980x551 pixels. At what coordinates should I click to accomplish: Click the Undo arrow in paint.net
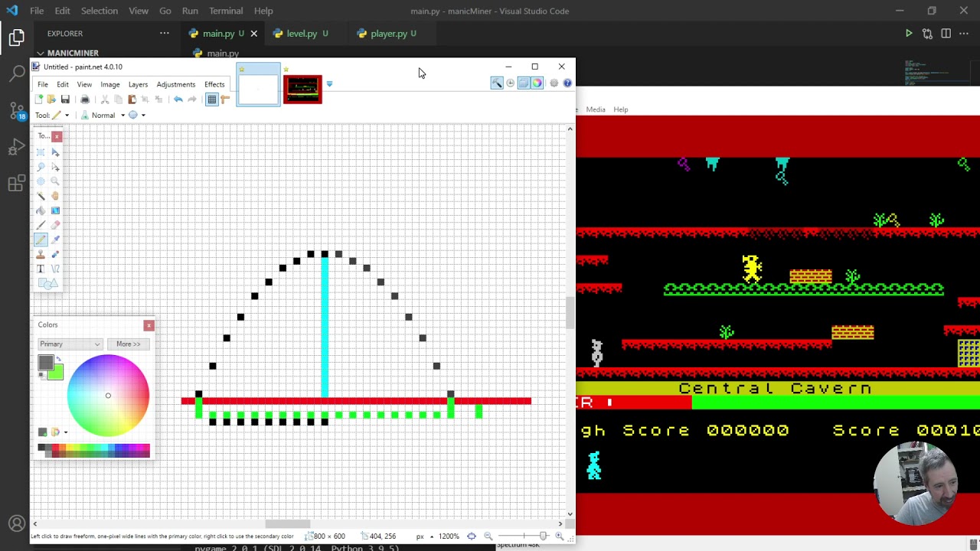(178, 99)
